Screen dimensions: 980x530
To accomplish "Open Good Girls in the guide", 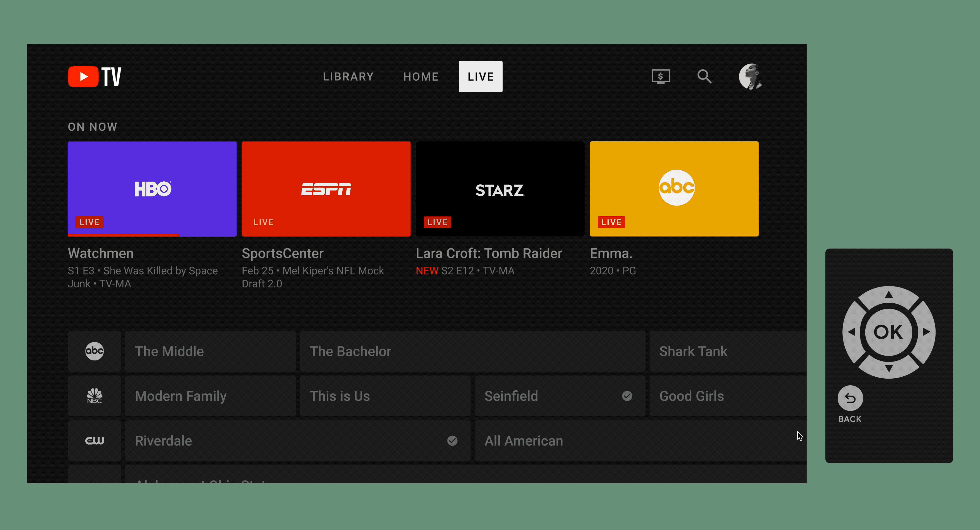I will tap(728, 396).
